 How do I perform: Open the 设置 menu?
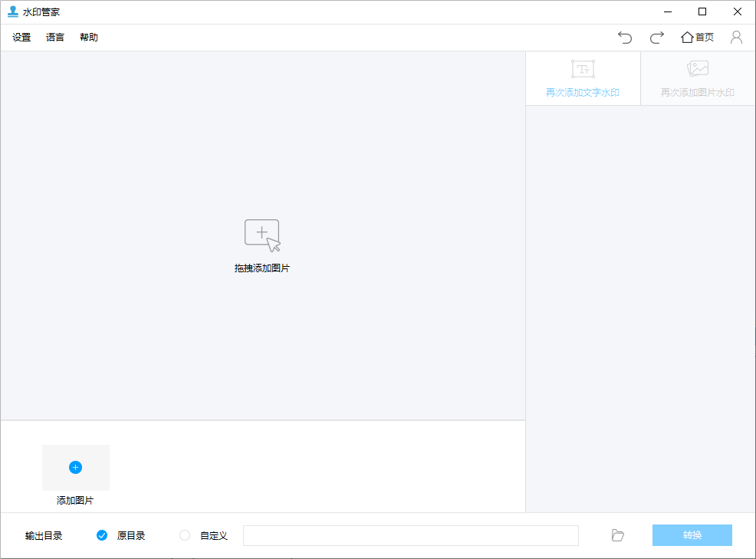(20, 36)
